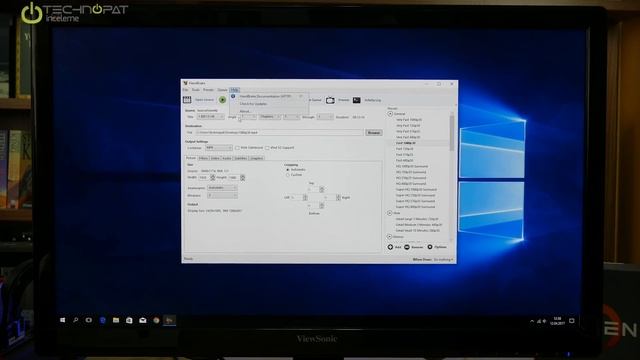Start encoding with the green play icon
640x360 pixels.
click(x=222, y=100)
